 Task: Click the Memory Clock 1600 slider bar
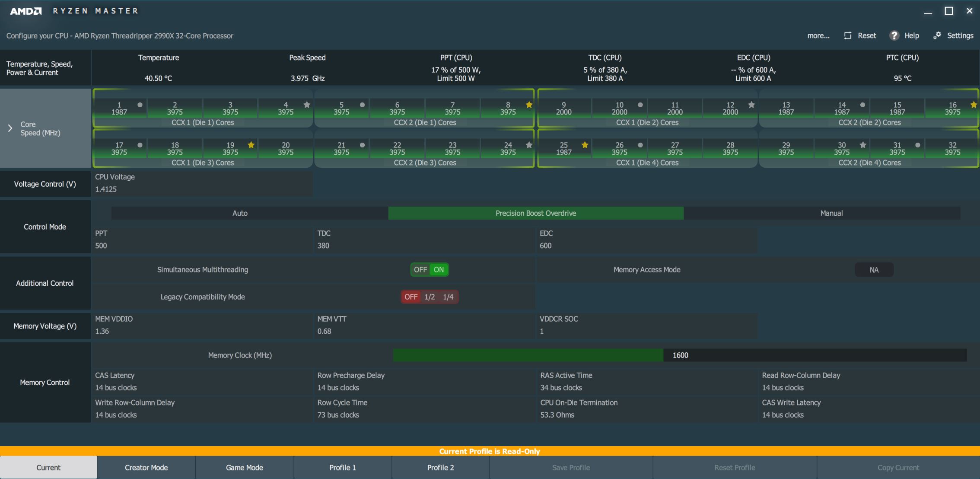point(680,355)
